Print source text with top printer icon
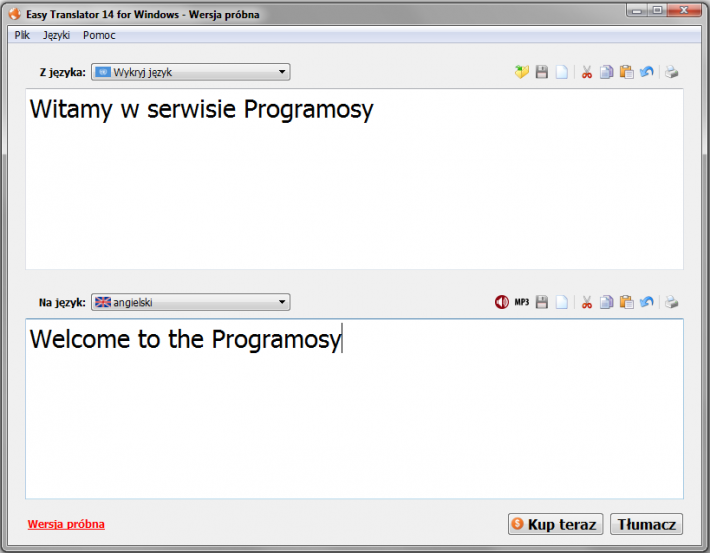710x553 pixels. (672, 72)
